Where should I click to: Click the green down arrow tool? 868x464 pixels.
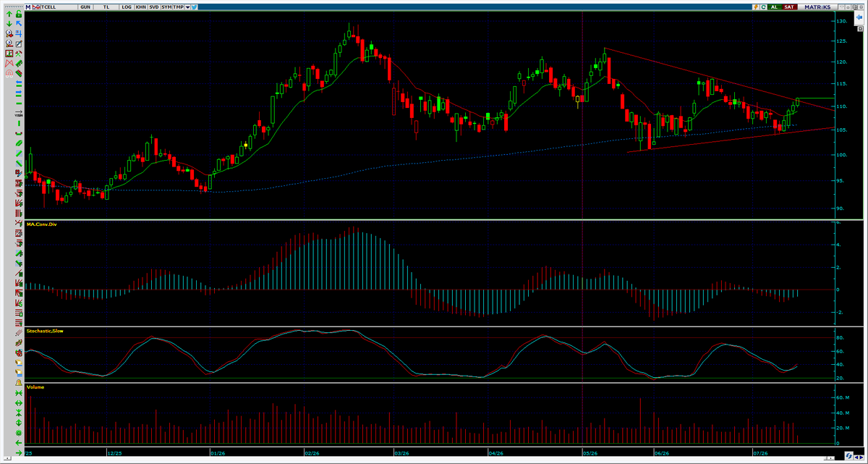9,24
